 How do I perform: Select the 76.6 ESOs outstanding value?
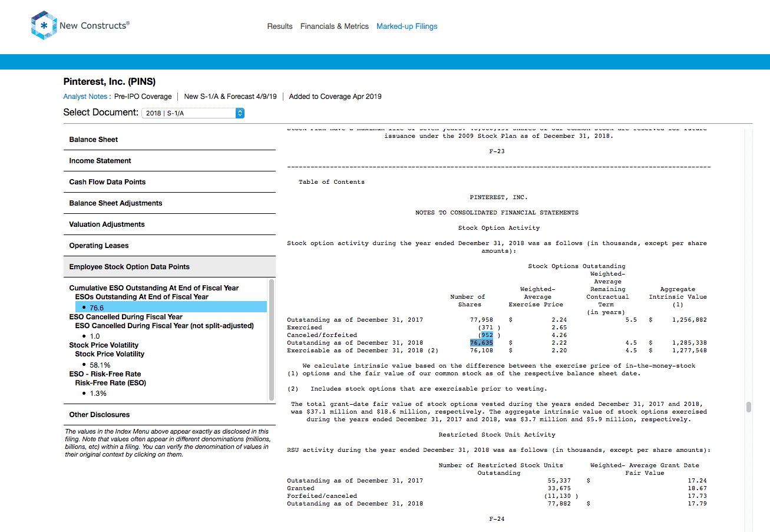click(171, 307)
